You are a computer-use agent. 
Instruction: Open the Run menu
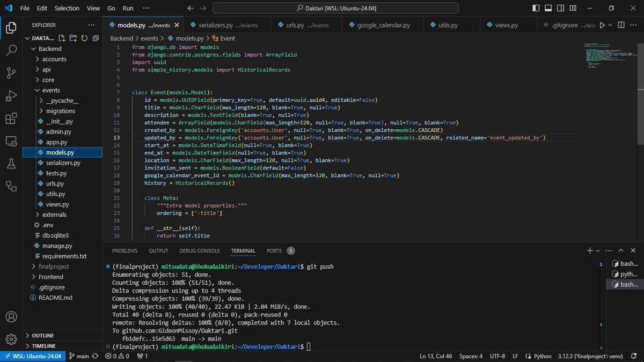(x=128, y=9)
